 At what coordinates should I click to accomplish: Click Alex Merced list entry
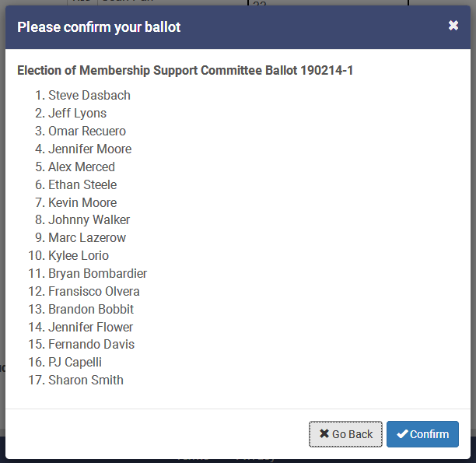(82, 167)
